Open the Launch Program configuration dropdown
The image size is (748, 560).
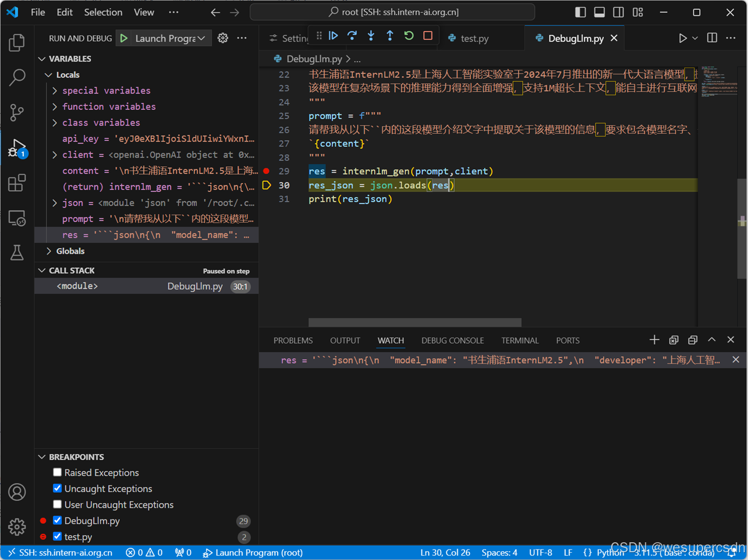170,38
